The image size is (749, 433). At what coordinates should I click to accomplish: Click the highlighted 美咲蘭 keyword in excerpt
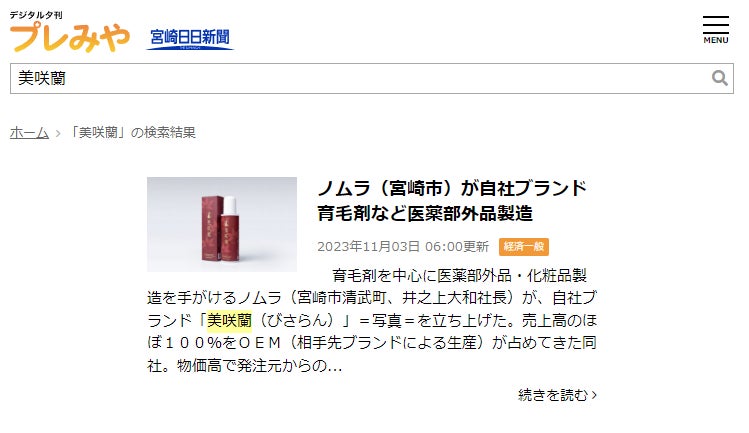229,320
